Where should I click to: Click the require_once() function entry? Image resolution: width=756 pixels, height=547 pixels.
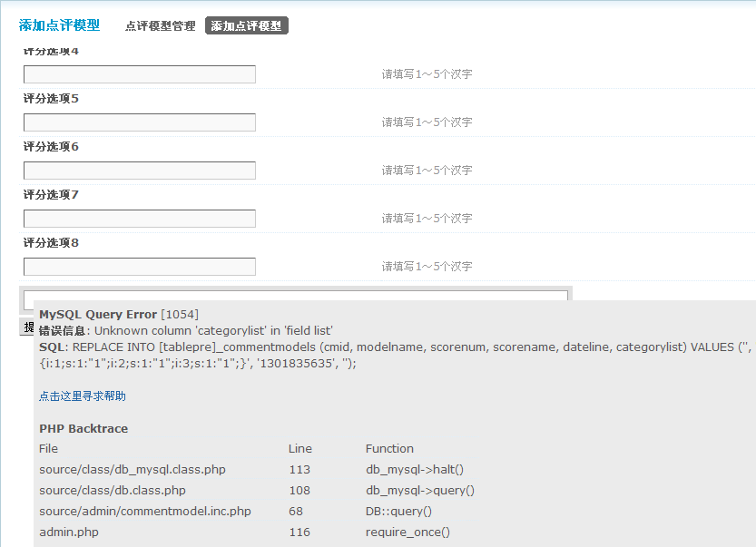click(x=407, y=532)
